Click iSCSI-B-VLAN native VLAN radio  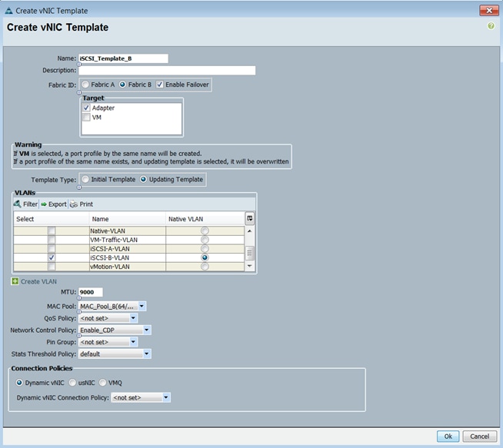[x=205, y=257]
